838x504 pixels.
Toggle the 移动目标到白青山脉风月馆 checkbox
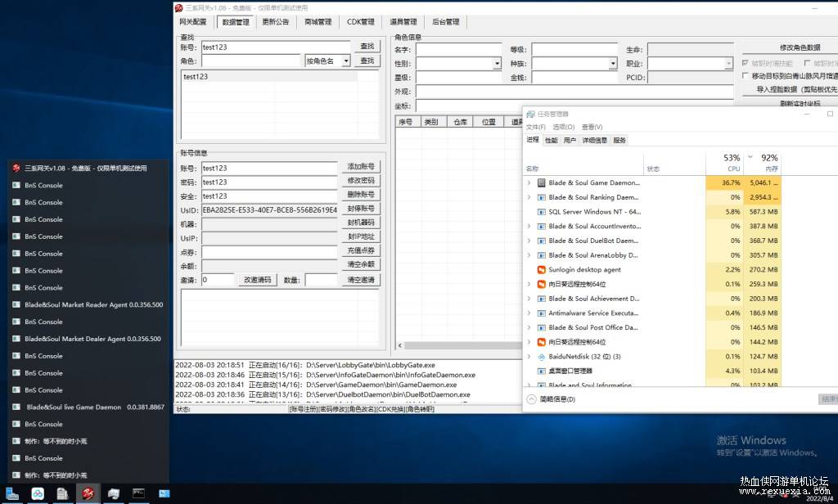[x=746, y=76]
